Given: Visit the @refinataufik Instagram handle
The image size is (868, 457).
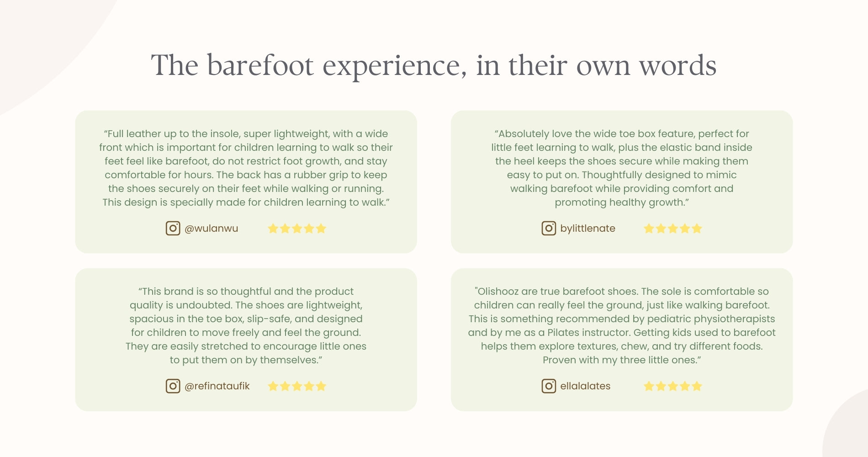Looking at the screenshot, I should click(217, 386).
